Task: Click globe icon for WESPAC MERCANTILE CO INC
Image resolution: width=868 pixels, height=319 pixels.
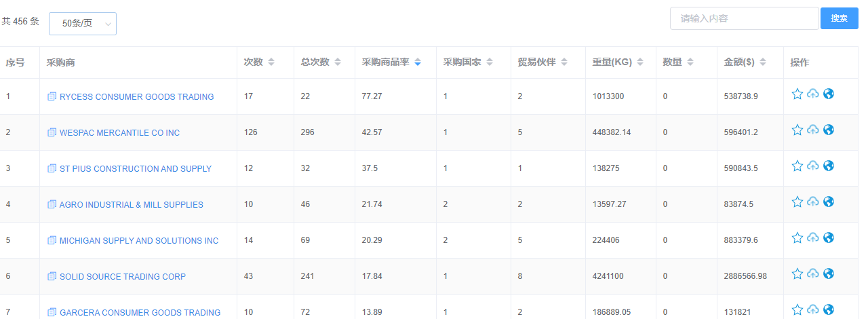Action: point(829,130)
